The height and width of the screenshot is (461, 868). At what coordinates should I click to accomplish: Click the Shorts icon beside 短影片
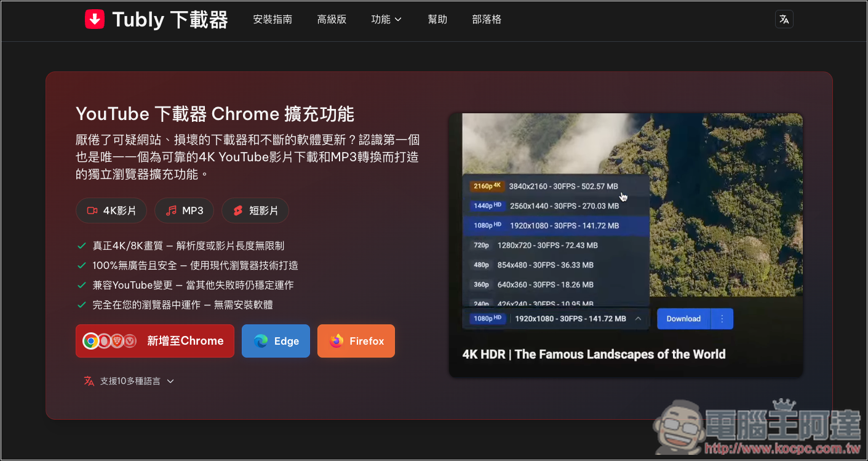pos(238,210)
